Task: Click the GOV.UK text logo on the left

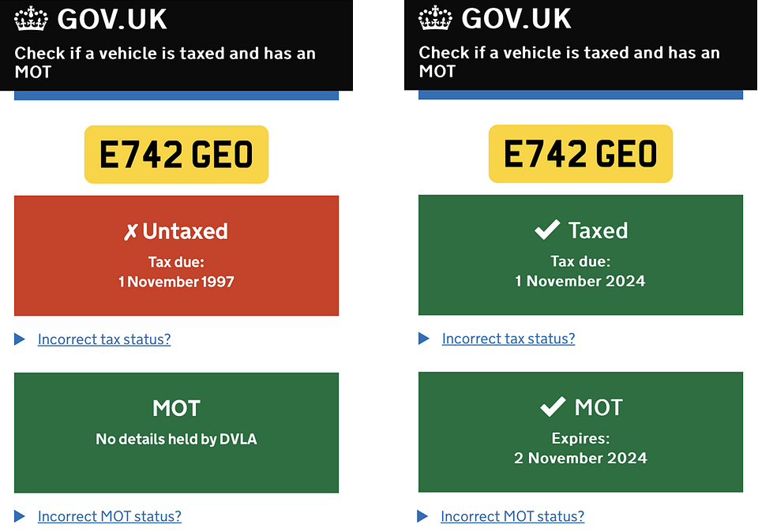Action: (x=111, y=19)
